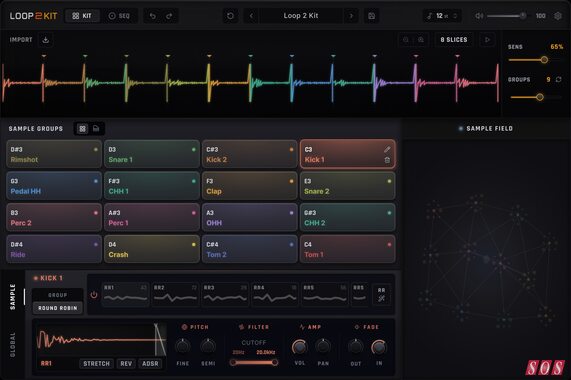Toggle the Fade section
The width and height of the screenshot is (571, 380).
tap(357, 327)
